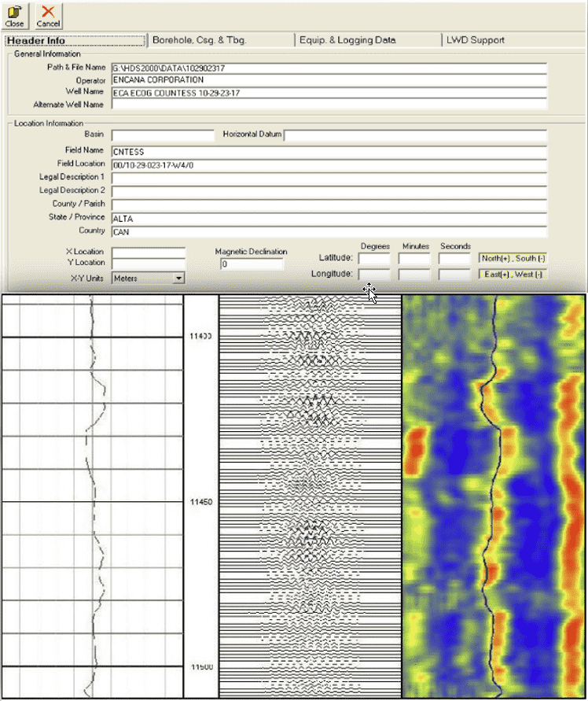Click the 11450 depth marker
Viewport: 588px width, 701px height.
click(x=200, y=502)
